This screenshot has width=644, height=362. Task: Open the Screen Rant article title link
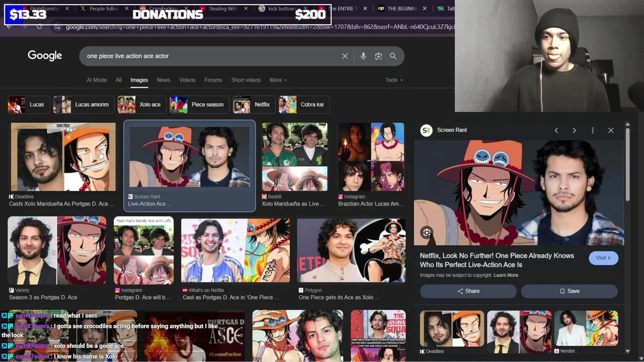tap(497, 260)
